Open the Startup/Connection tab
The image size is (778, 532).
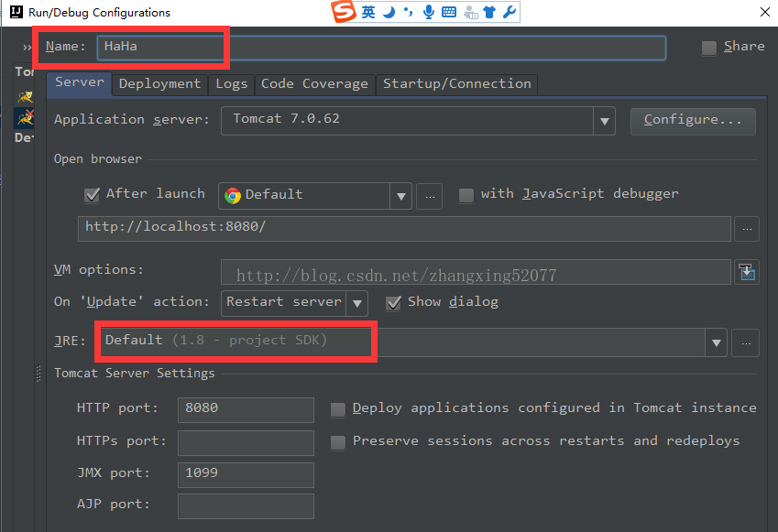point(456,84)
